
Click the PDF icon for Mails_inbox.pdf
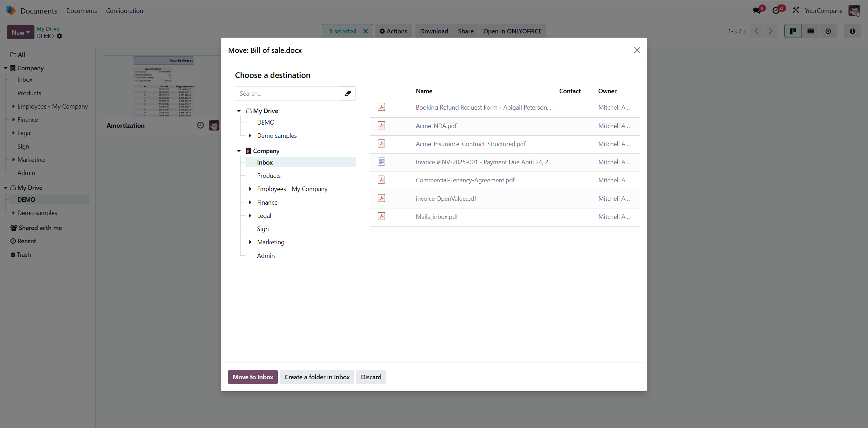pos(381,216)
